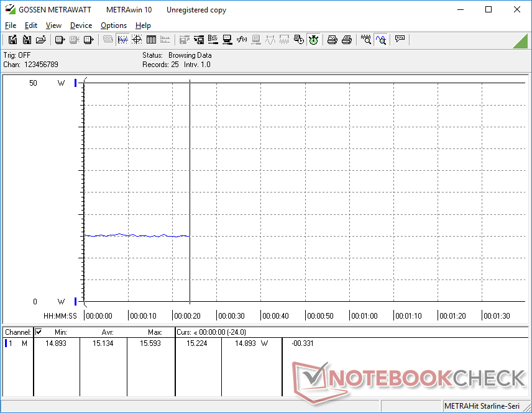Click the greyed bar chart view icon

click(x=165, y=40)
